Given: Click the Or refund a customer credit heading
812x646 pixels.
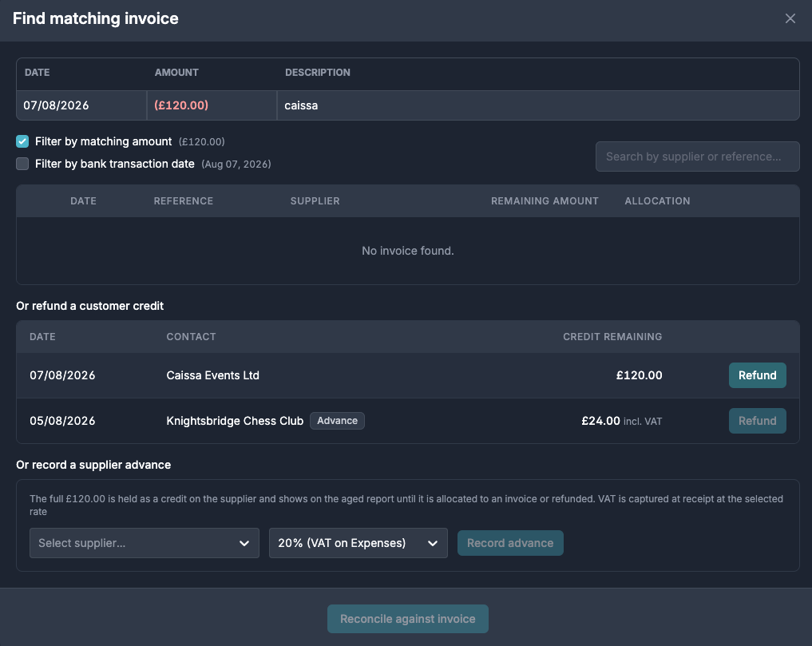Looking at the screenshot, I should (x=89, y=306).
